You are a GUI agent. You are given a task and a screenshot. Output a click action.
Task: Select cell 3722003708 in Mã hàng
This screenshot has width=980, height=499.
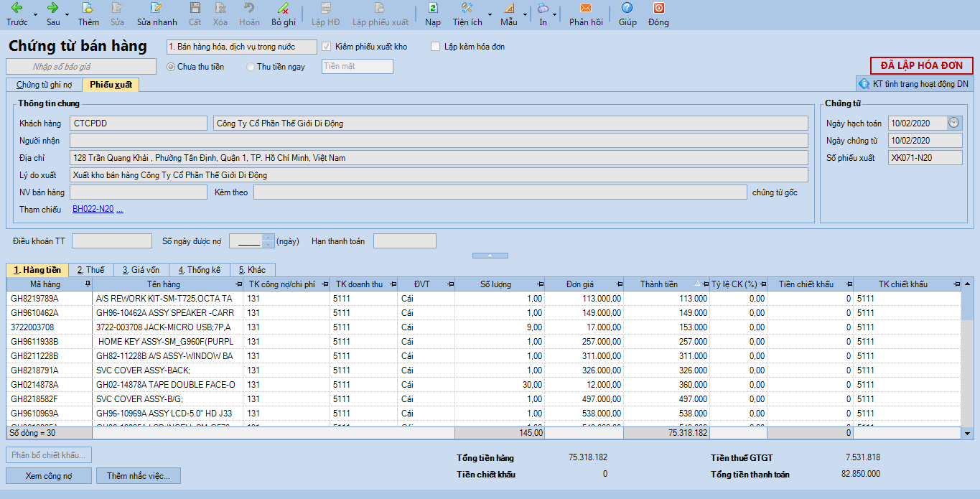coord(50,327)
